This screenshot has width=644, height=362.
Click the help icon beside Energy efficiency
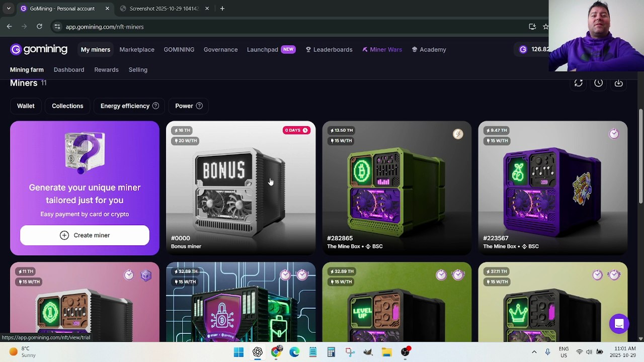pos(155,106)
